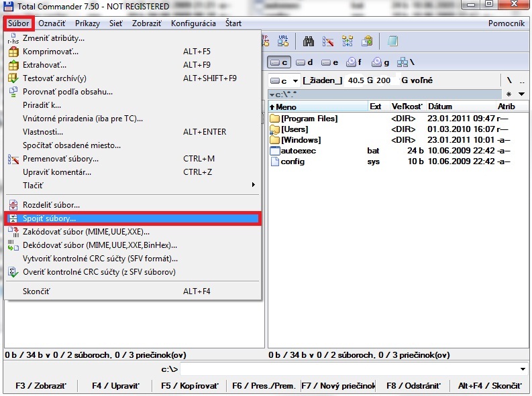
Task: Open the Označiť menu
Action: point(52,23)
